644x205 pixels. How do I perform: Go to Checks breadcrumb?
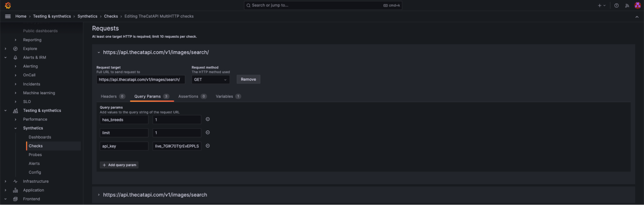tap(111, 16)
